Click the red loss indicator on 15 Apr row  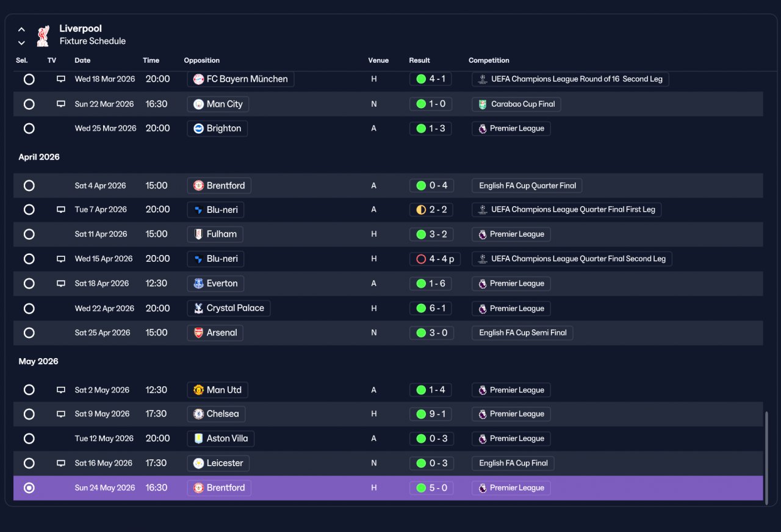(x=421, y=259)
